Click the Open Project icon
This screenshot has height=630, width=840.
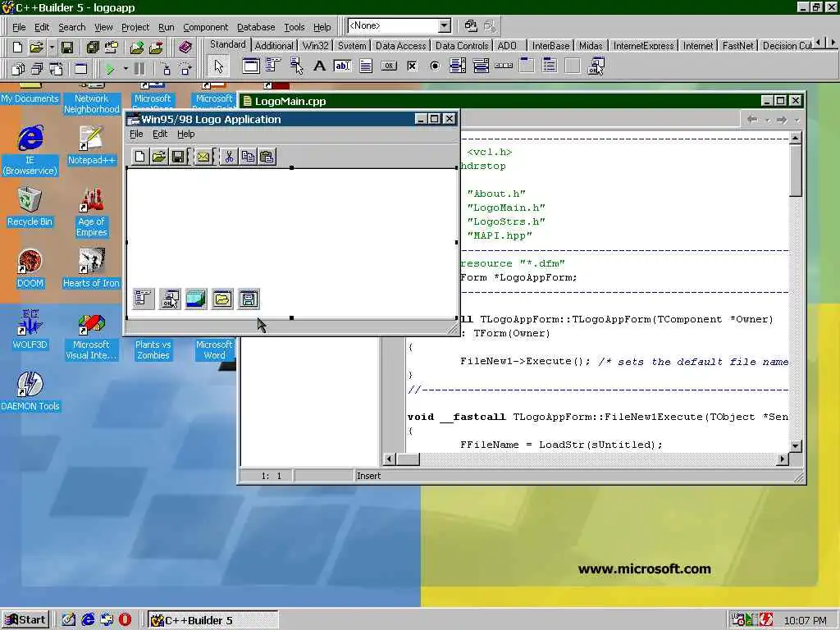tap(112, 47)
